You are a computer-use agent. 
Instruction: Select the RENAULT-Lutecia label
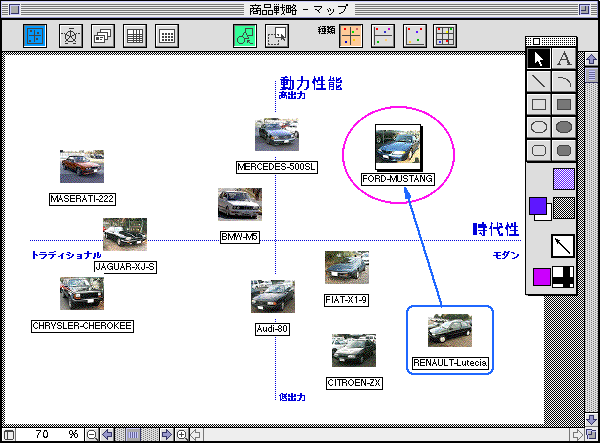click(x=450, y=363)
